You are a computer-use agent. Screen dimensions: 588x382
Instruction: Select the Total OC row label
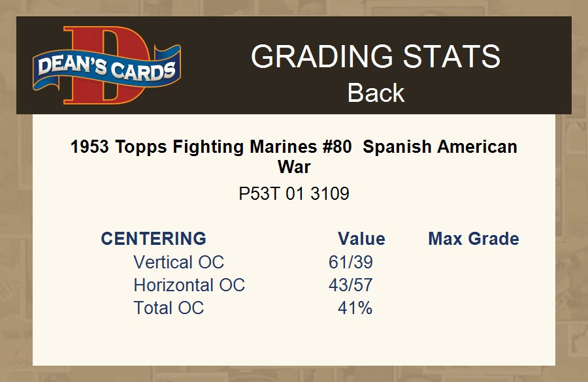[169, 308]
